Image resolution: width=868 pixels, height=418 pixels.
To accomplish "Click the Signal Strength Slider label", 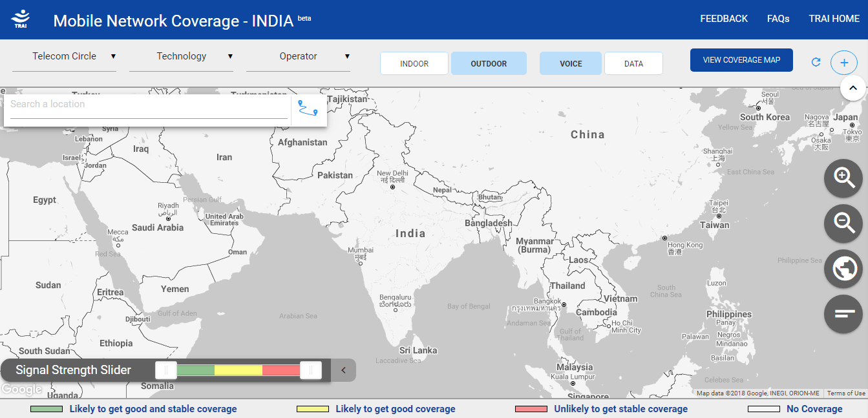I will 73,370.
